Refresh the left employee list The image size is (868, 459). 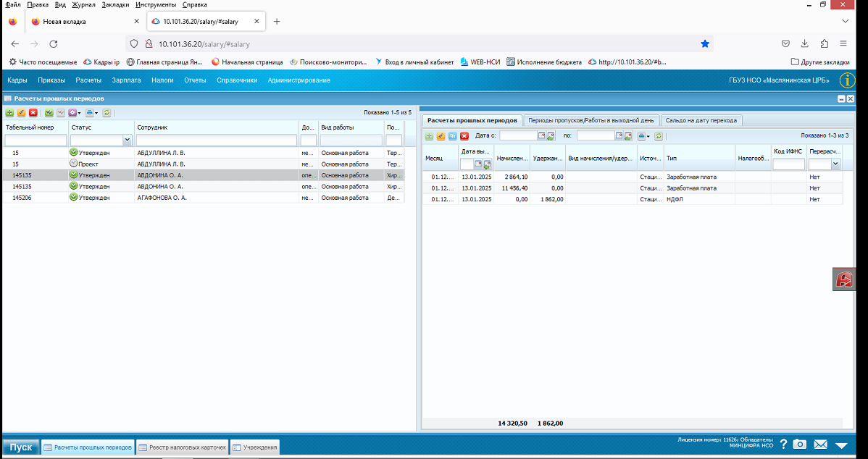tap(107, 113)
